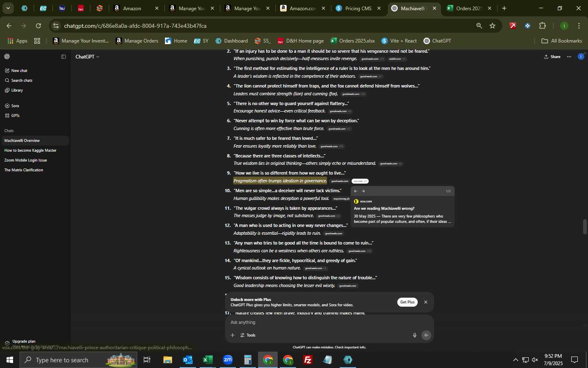Open tab search dropdown arrow
The width and height of the screenshot is (588, 368).
[x=8, y=8]
